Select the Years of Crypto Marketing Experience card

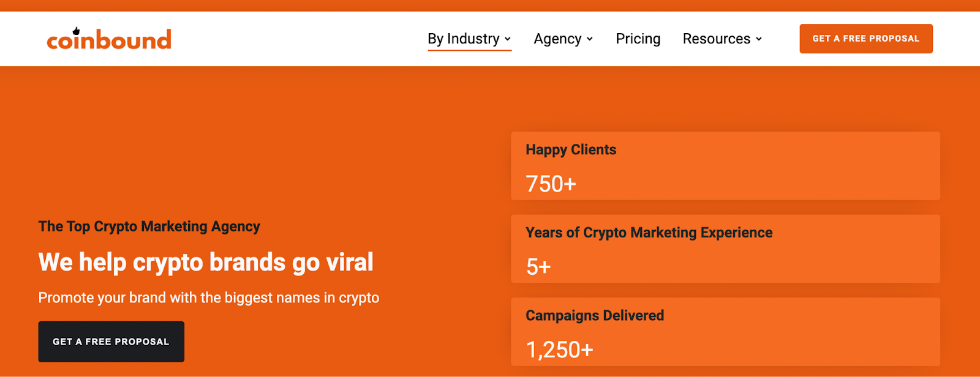pyautogui.click(x=725, y=248)
